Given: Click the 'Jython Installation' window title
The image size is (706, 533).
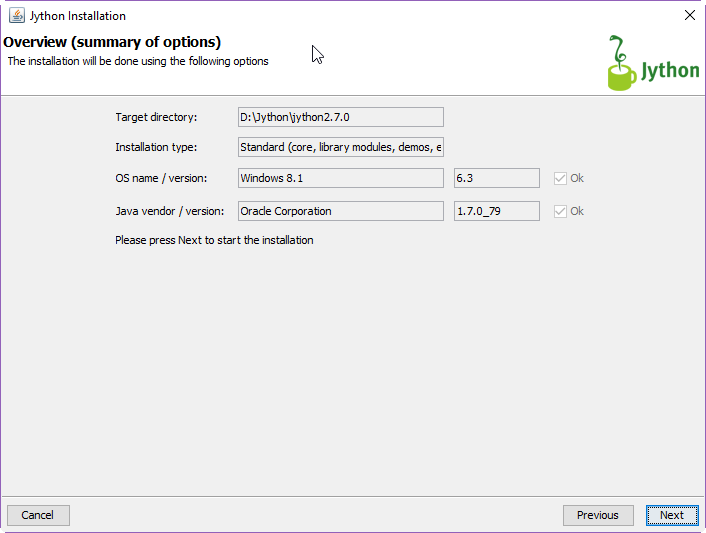Looking at the screenshot, I should coord(78,16).
